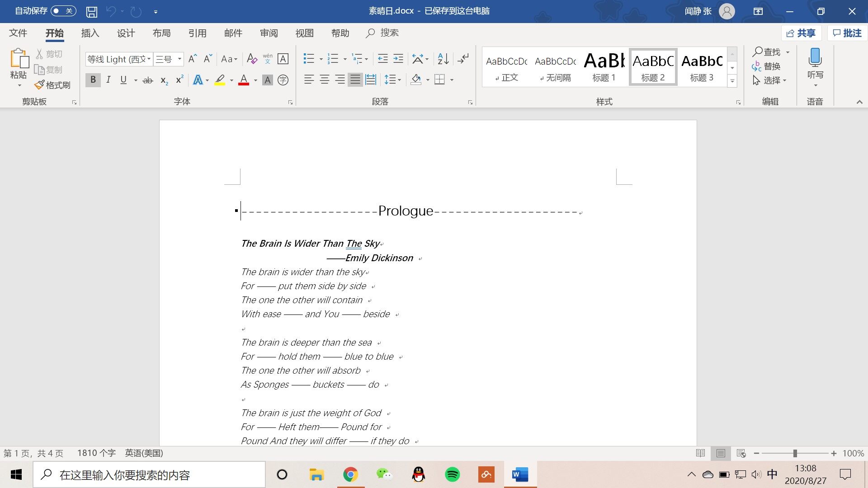
Task: Click the decrease indent icon
Action: tap(383, 59)
